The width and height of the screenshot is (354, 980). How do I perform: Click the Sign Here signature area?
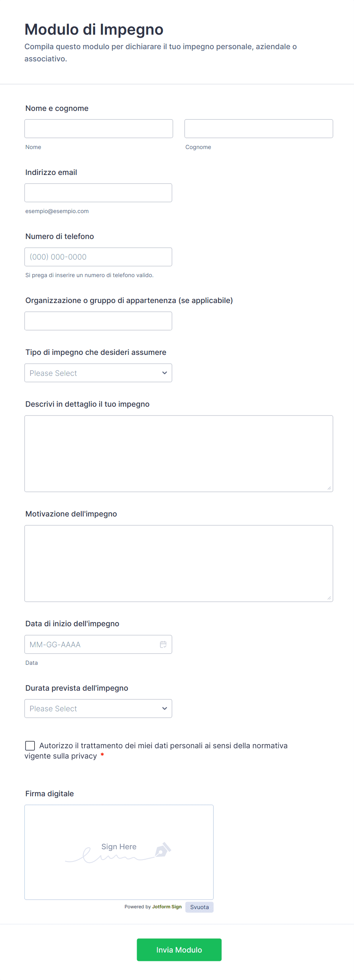coord(119,852)
